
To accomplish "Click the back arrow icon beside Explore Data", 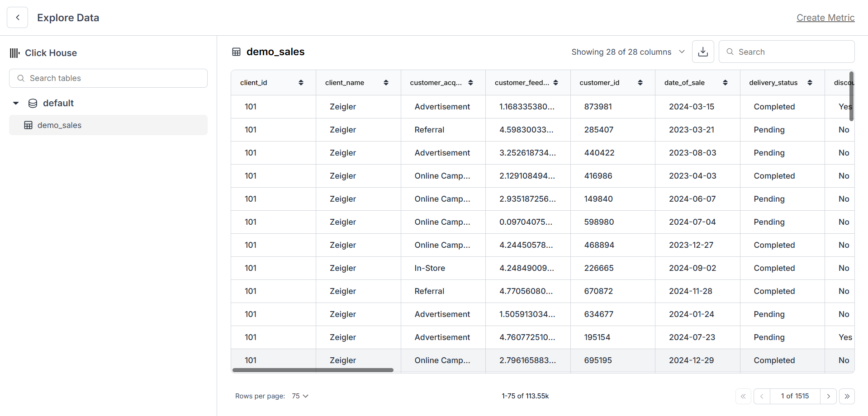I will pyautogui.click(x=17, y=17).
